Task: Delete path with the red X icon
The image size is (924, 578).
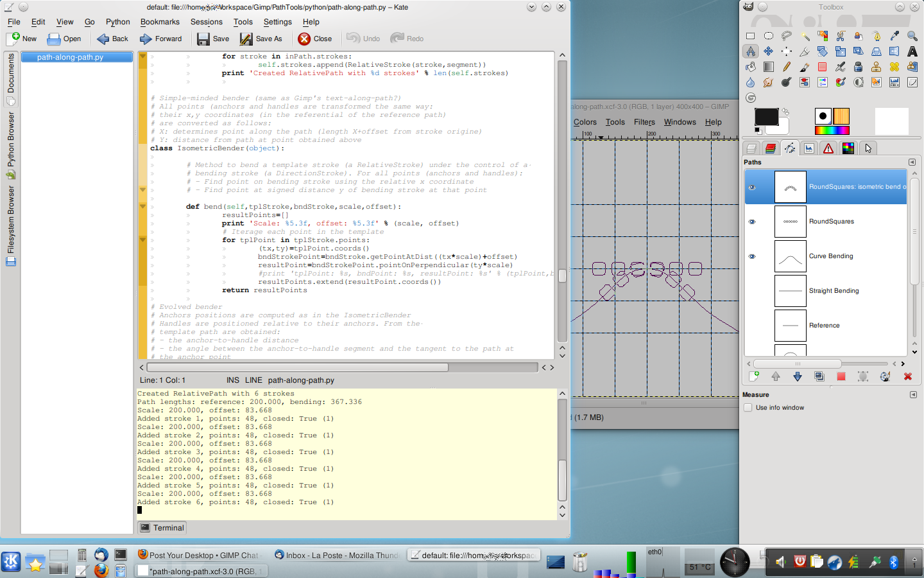Action: point(908,377)
